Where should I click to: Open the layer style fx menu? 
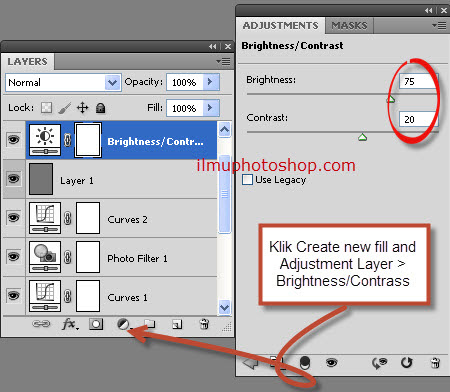point(70,324)
